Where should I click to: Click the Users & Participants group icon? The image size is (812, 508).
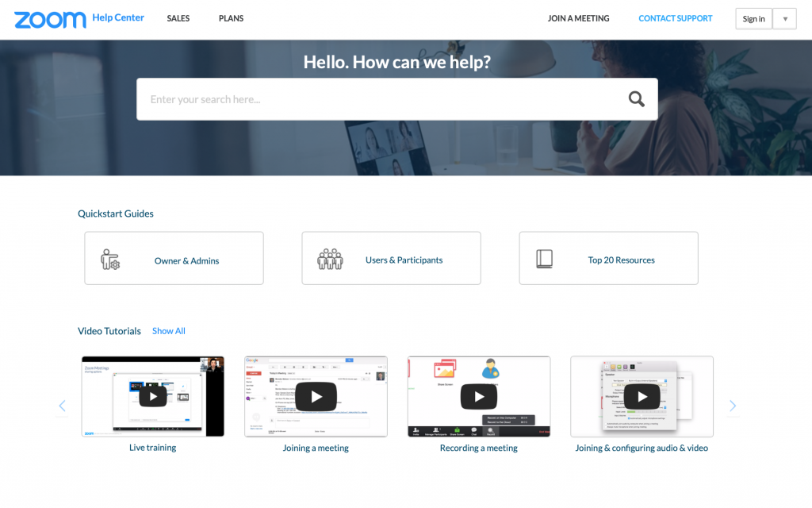329,258
